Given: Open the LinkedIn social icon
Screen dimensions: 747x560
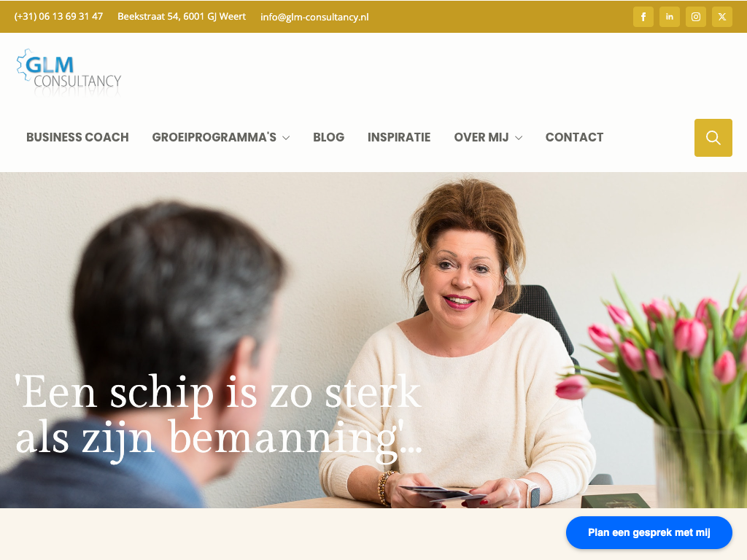Looking at the screenshot, I should (670, 17).
